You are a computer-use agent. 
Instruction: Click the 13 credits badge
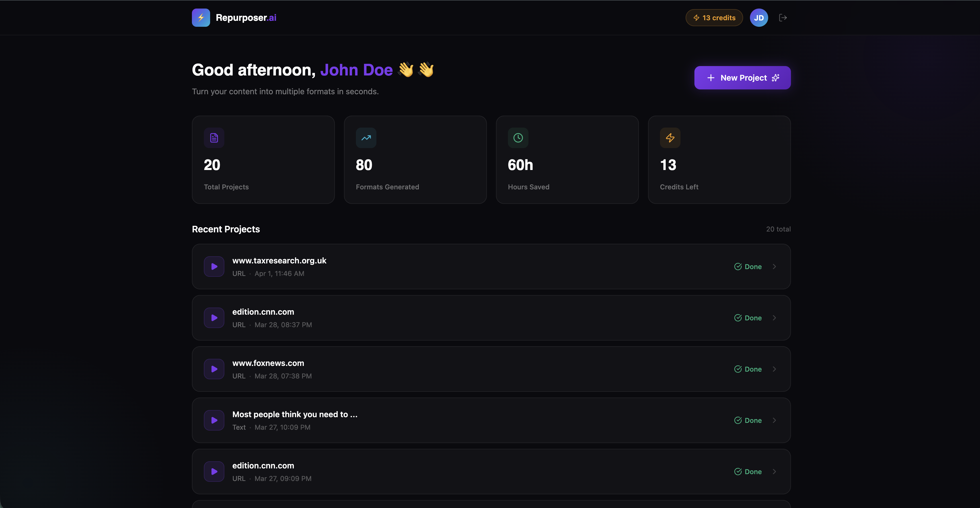(714, 17)
